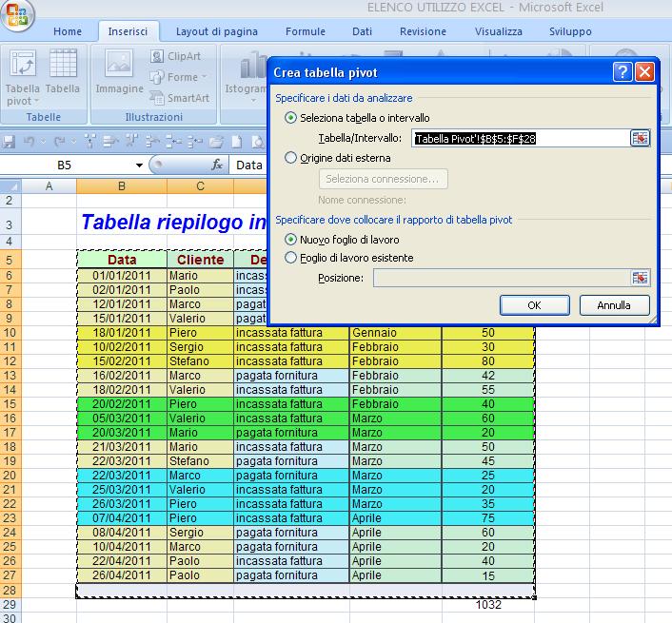Viewport: 672px width, 623px height.
Task: Close the Crea tabella pivot dialog
Action: [x=645, y=72]
